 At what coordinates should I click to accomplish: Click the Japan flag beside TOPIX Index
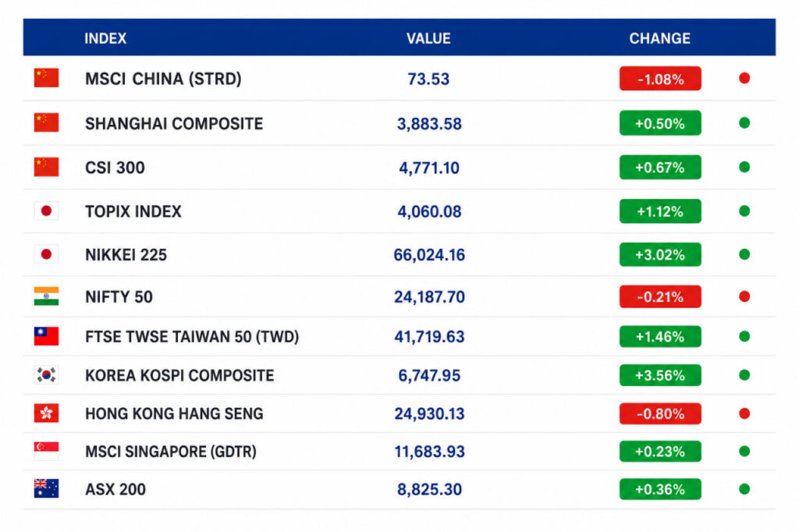click(46, 211)
